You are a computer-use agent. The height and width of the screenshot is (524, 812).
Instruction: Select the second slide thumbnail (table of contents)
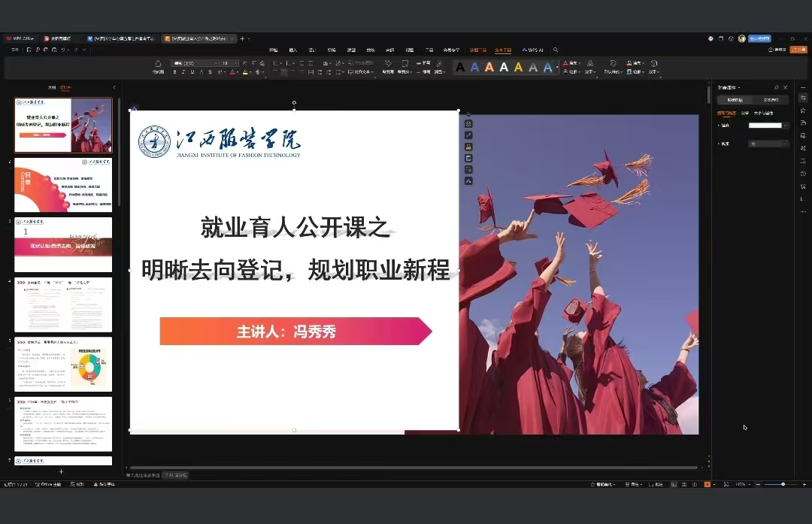63,185
